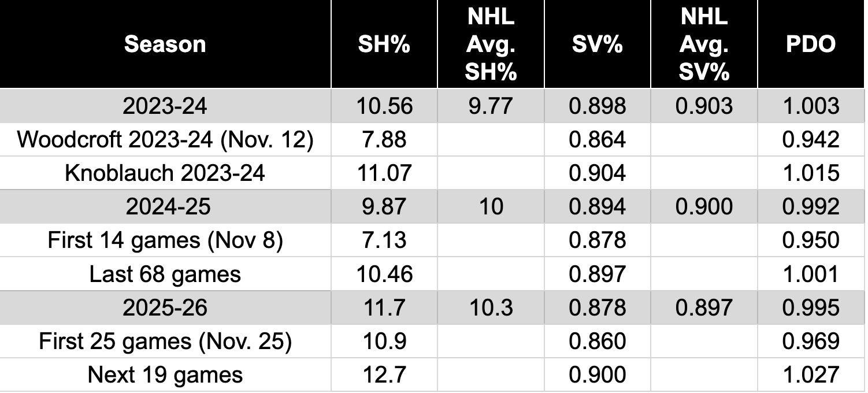Select the SV% column header

(x=597, y=45)
